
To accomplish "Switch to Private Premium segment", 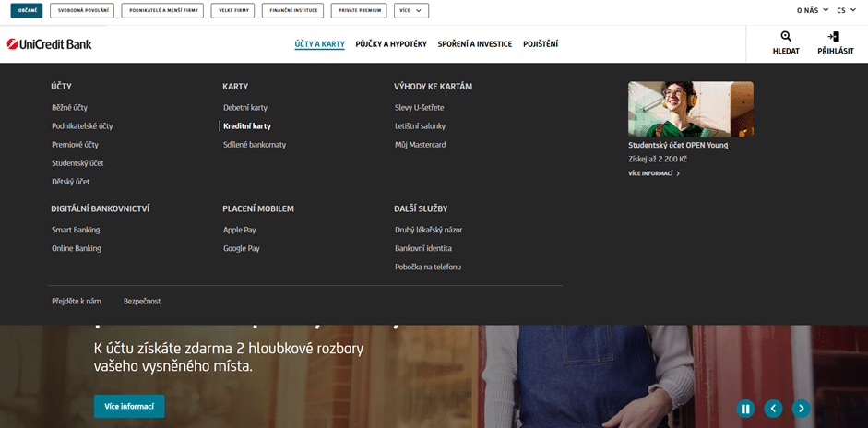I will 359,11.
